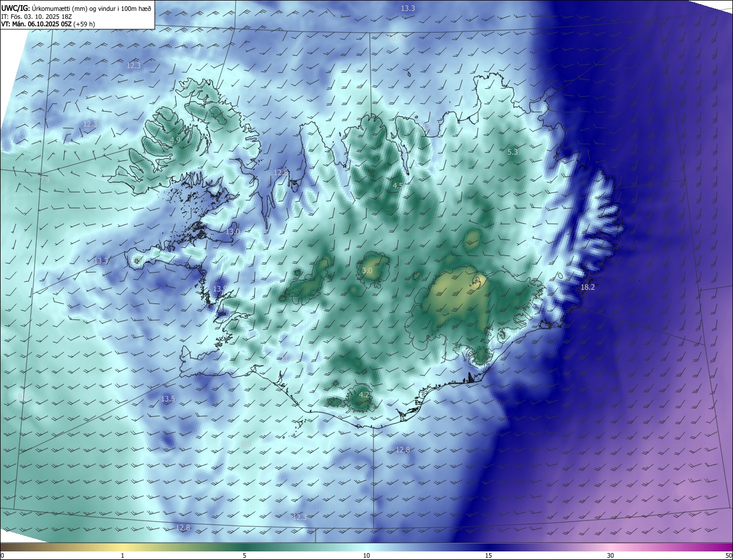Click the "(+59 h)" forecast offset text
This screenshot has height=560, width=733.
coord(84,25)
